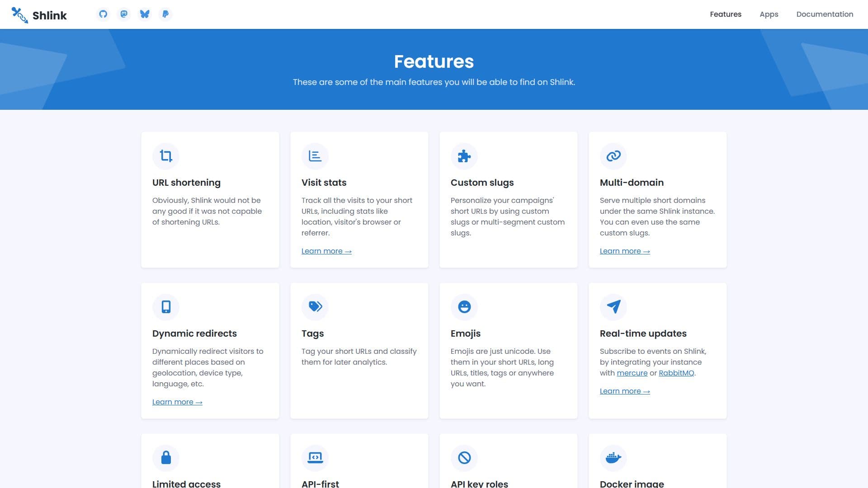Click the hero subtitle about main features
This screenshot has width=868, height=488.
pyautogui.click(x=434, y=82)
